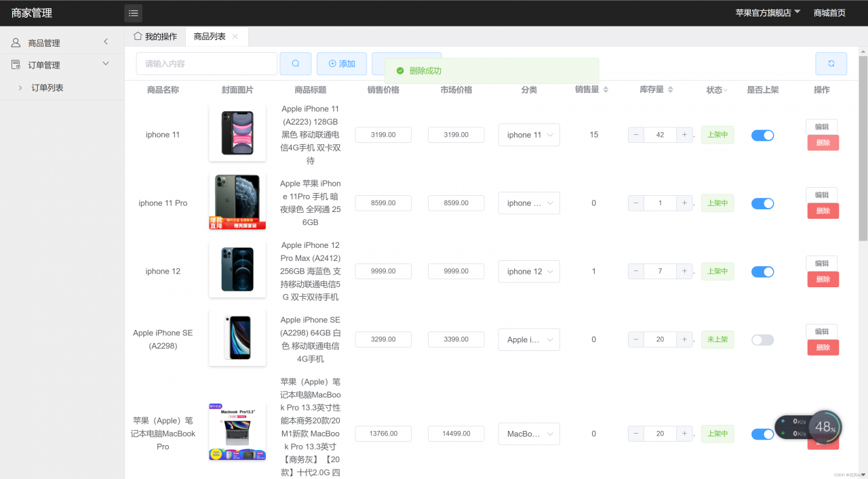Click market price field 8599.00
The height and width of the screenshot is (479, 868).
pyautogui.click(x=456, y=203)
